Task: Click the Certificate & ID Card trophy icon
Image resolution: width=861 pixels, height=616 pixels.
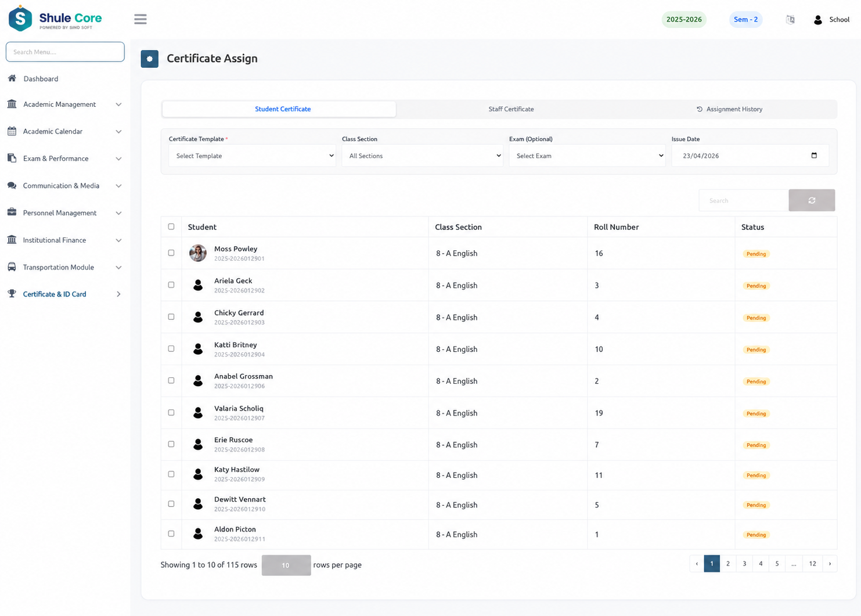Action: [12, 294]
